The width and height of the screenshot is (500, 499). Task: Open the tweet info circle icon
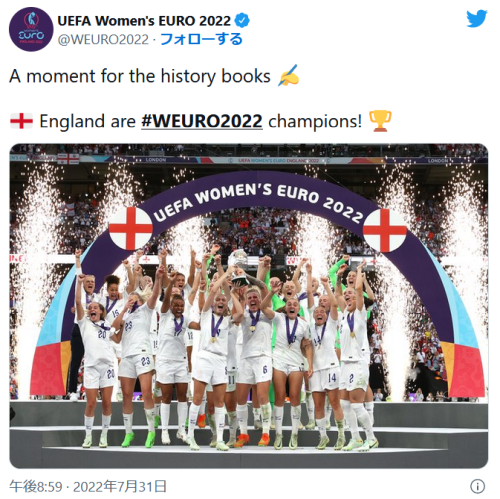click(477, 486)
